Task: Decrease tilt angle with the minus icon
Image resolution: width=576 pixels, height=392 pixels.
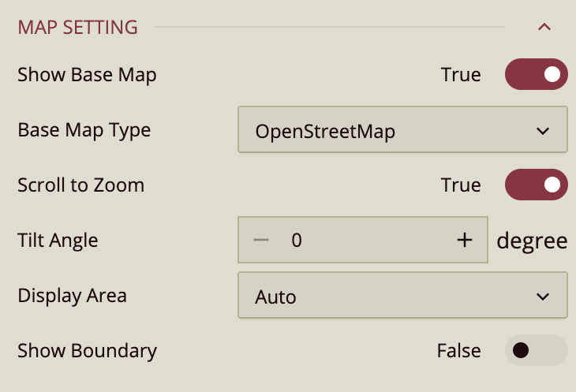Action: point(262,241)
